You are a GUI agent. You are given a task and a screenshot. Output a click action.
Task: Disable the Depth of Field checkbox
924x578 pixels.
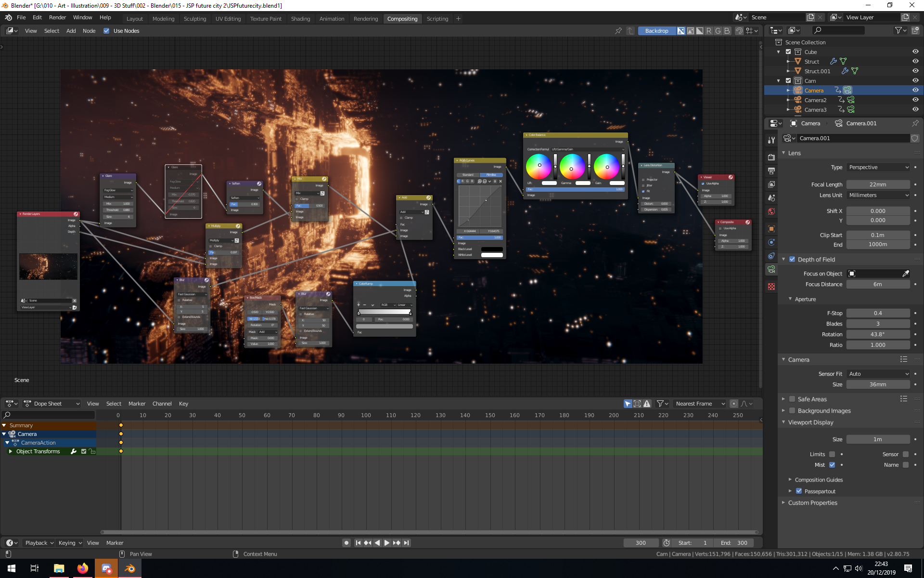pyautogui.click(x=792, y=259)
